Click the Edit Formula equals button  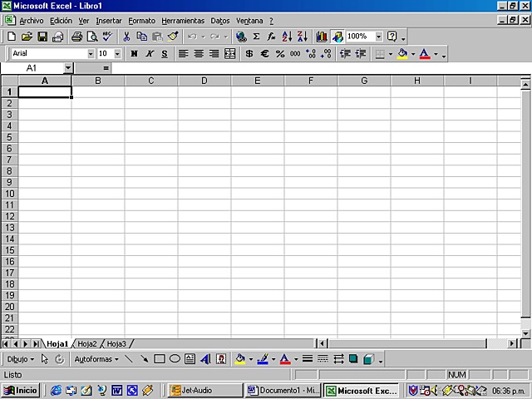(x=106, y=68)
